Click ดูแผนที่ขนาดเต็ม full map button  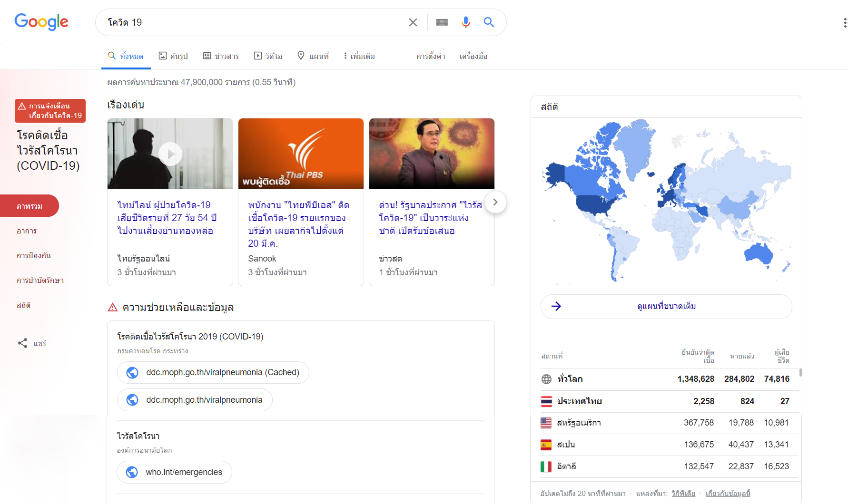666,307
